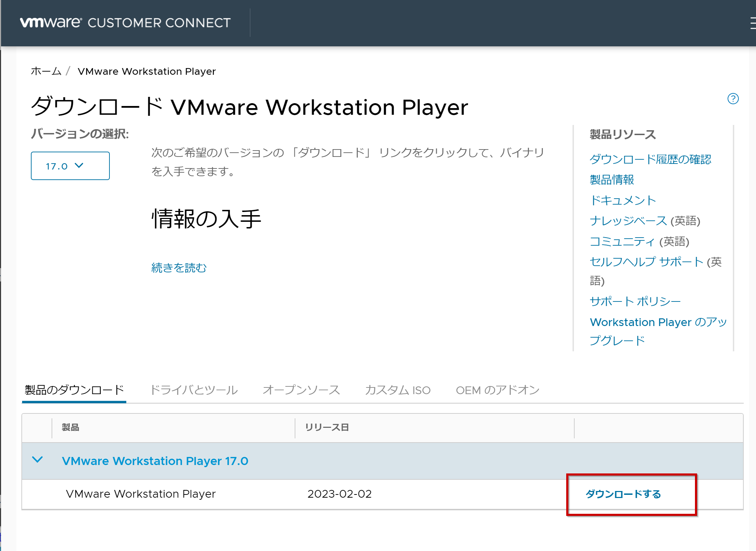The image size is (756, 551).
Task: Open Workstation Player のアップグレード link
Action: (x=658, y=331)
